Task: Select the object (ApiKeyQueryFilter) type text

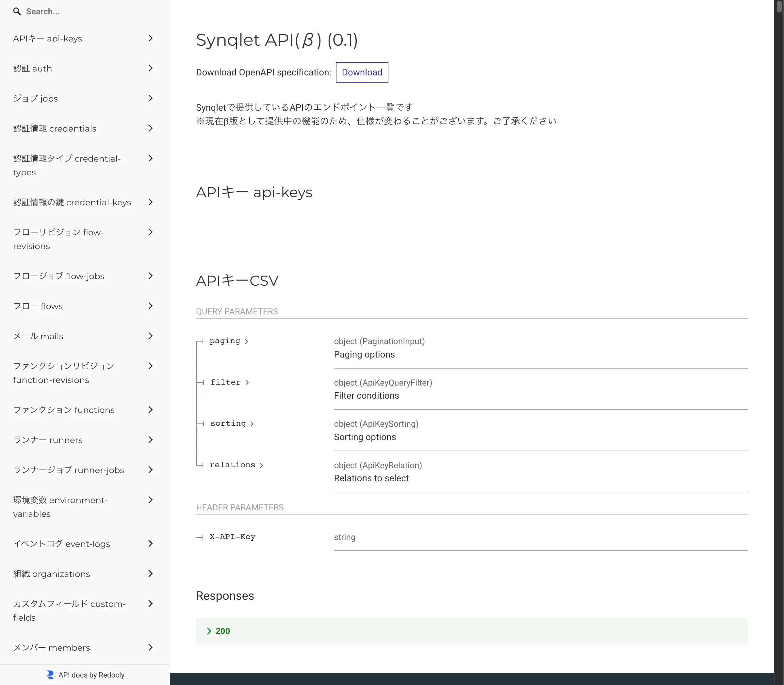Action: pyautogui.click(x=383, y=383)
